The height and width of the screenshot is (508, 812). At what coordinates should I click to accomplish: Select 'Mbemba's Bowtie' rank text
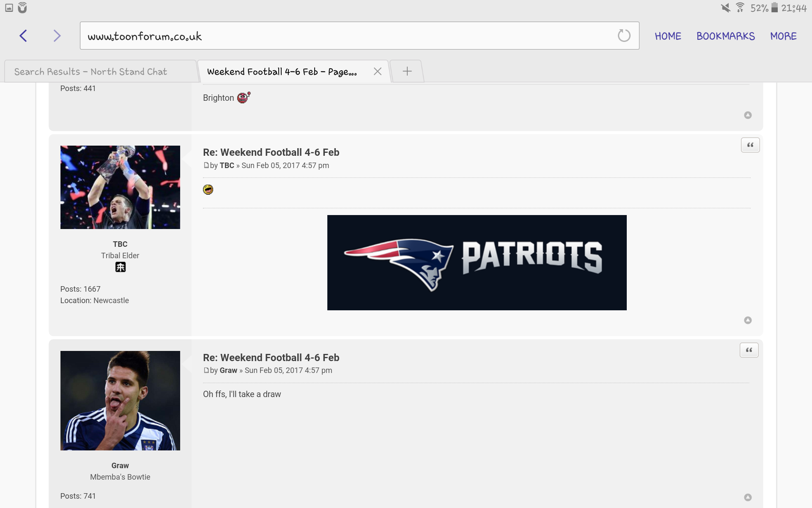click(x=120, y=477)
